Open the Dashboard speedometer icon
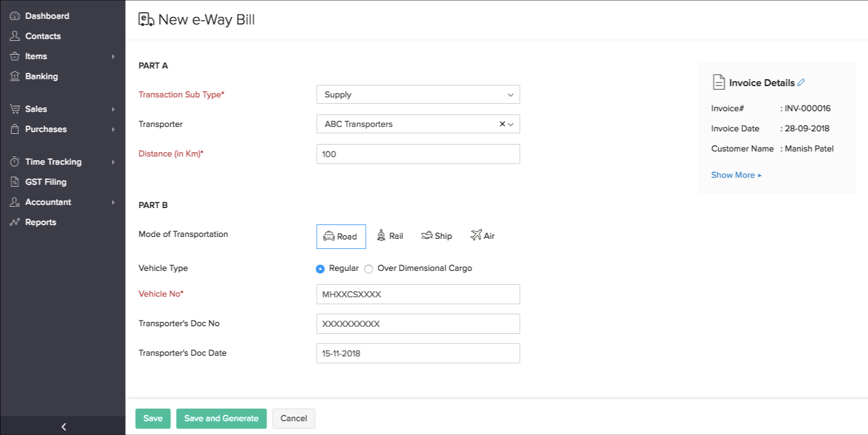The image size is (868, 435). [x=14, y=16]
